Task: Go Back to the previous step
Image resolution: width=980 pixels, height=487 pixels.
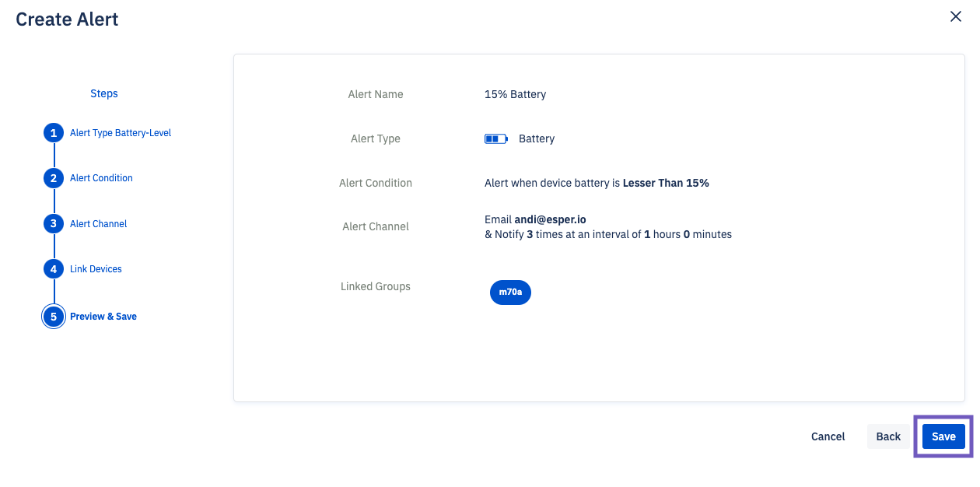Action: coord(888,436)
